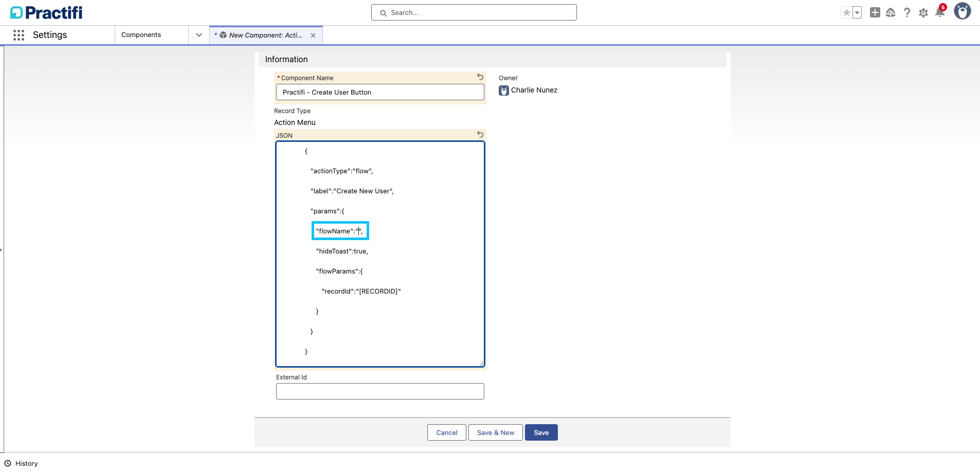This screenshot has height=472, width=980.
Task: Open the global actions plus icon
Action: click(875, 13)
